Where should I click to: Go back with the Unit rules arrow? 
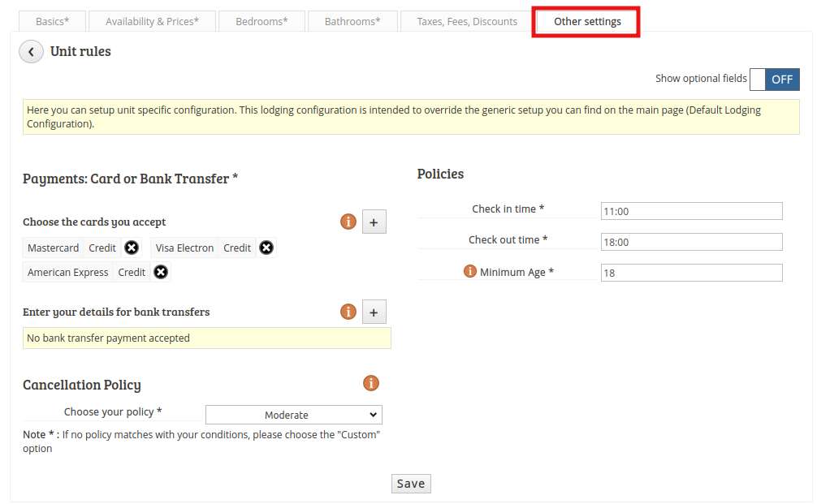pyautogui.click(x=31, y=52)
